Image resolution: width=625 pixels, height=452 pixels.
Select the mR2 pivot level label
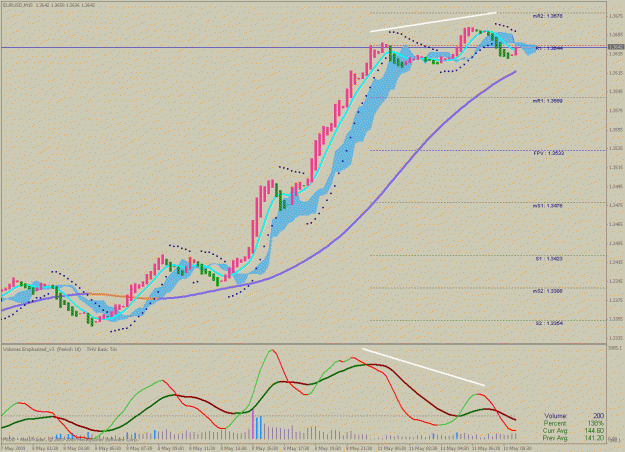tap(548, 16)
